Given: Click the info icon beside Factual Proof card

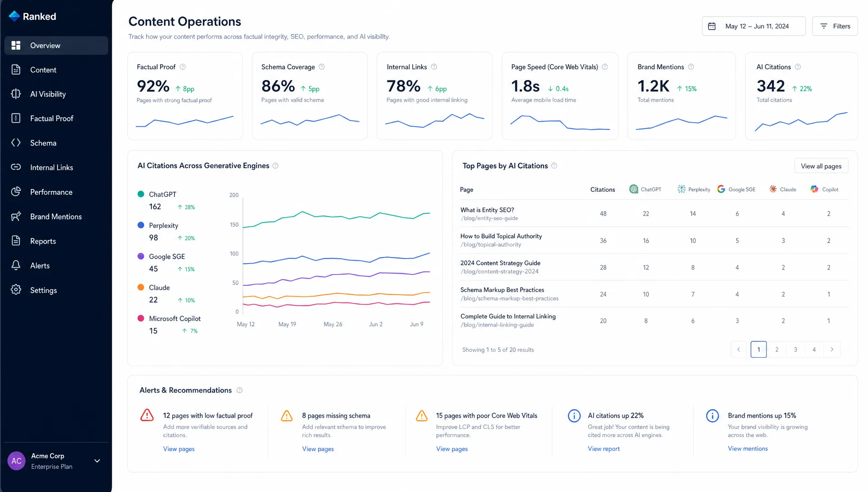Looking at the screenshot, I should point(183,67).
